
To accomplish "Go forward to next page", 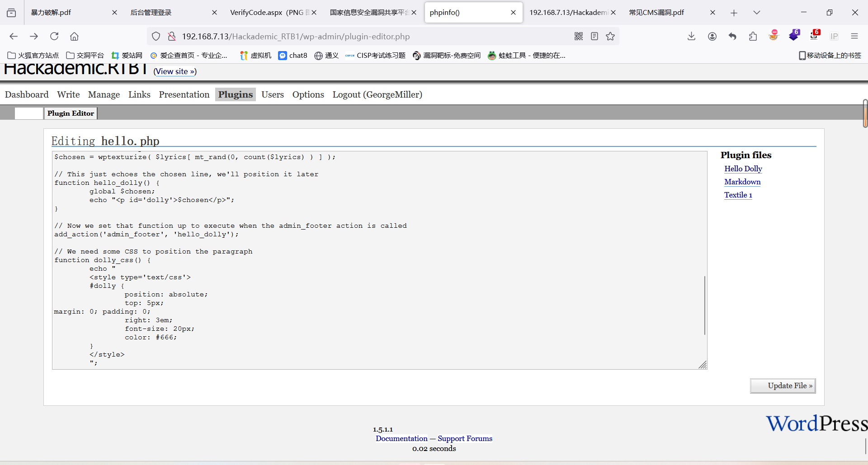I will (x=34, y=36).
